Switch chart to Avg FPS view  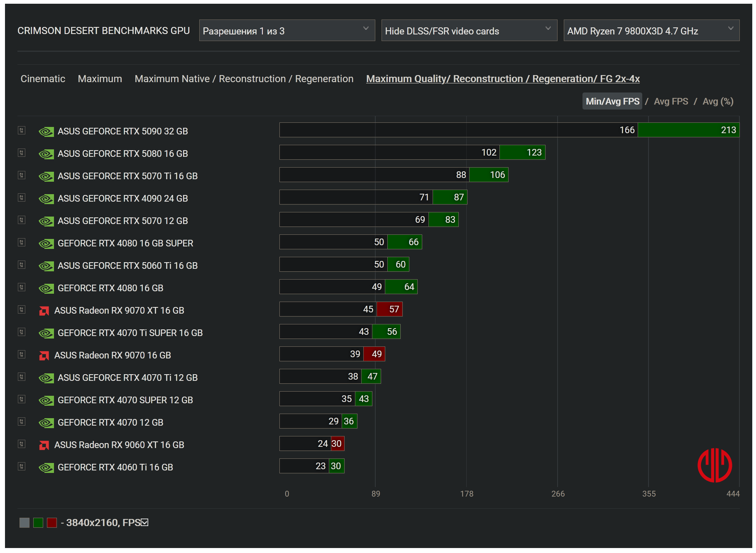tap(670, 102)
